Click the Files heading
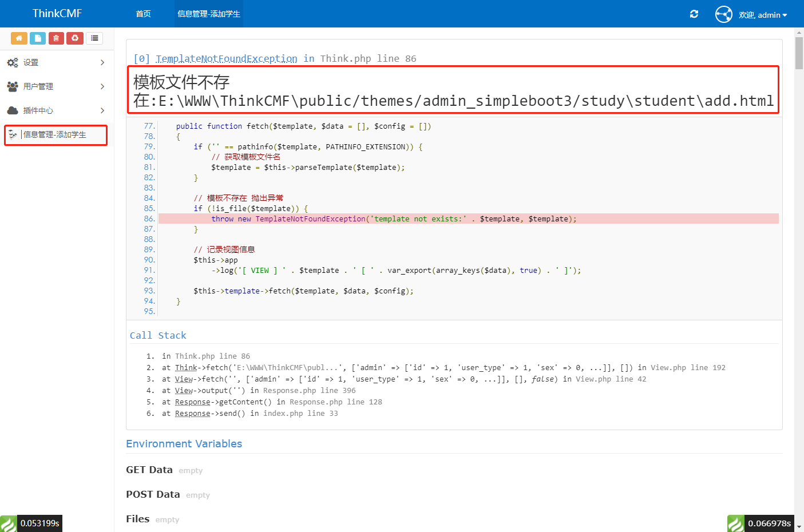This screenshot has height=532, width=804. point(138,519)
